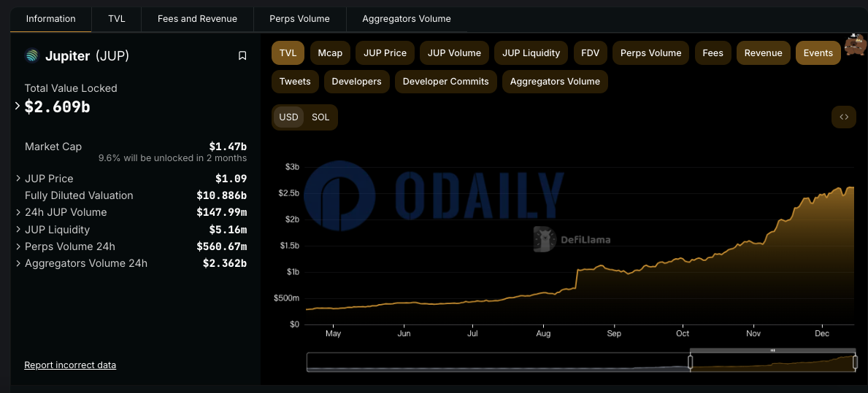Viewport: 868px width, 393px height.
Task: Open the TVL tab
Action: 117,19
